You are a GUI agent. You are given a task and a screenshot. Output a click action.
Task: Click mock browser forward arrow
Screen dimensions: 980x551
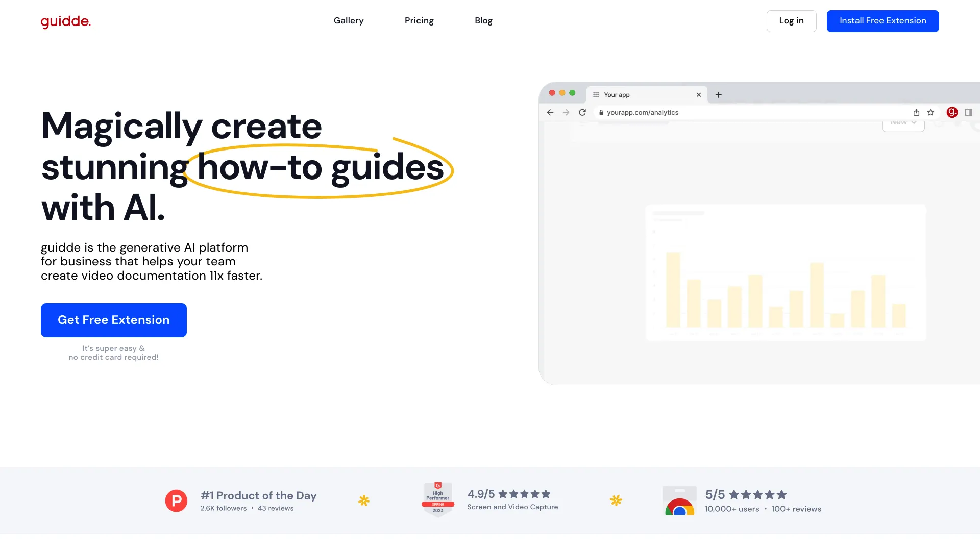[x=566, y=112]
